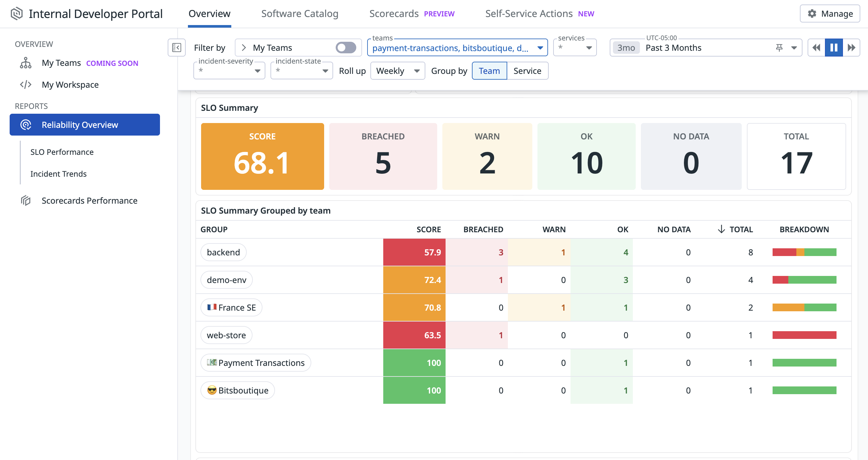Image resolution: width=868 pixels, height=460 pixels.
Task: Open the backend team tag
Action: tap(223, 252)
